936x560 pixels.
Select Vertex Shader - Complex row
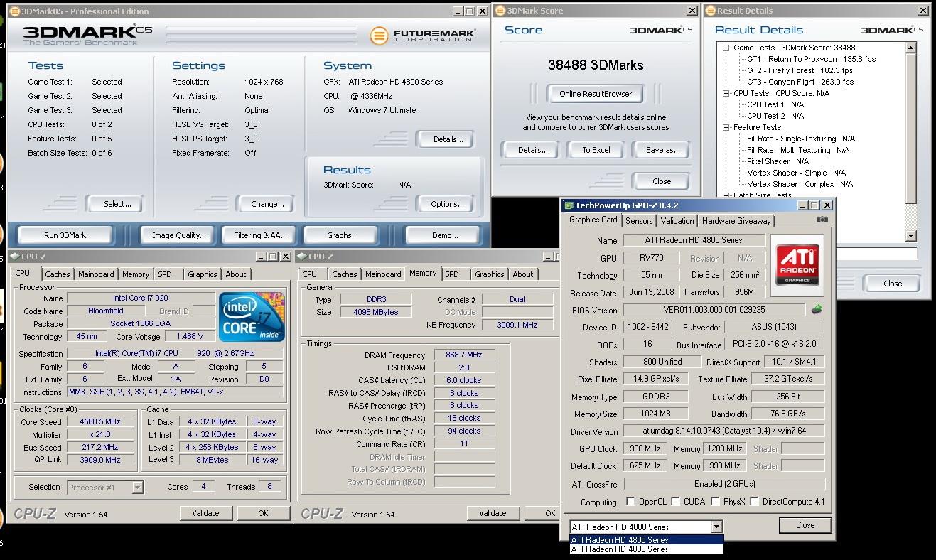[x=800, y=184]
